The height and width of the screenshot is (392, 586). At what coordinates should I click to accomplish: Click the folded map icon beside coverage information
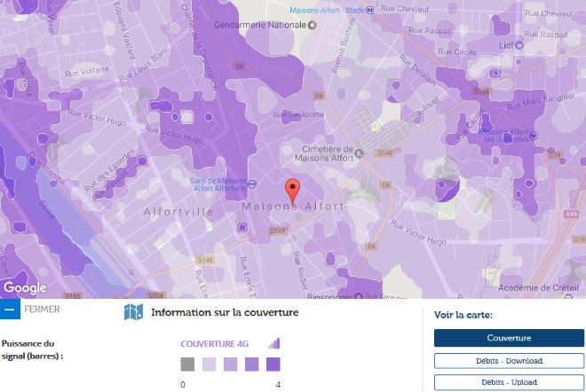point(133,312)
